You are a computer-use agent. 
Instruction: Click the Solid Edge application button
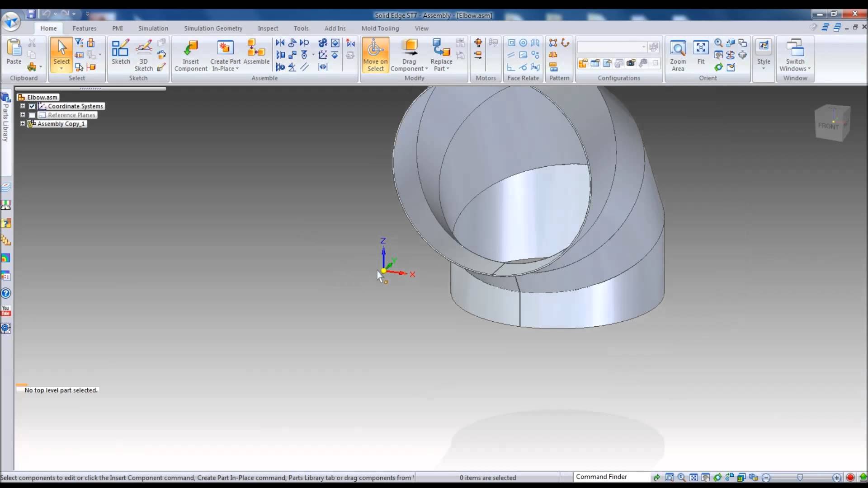[x=11, y=21]
